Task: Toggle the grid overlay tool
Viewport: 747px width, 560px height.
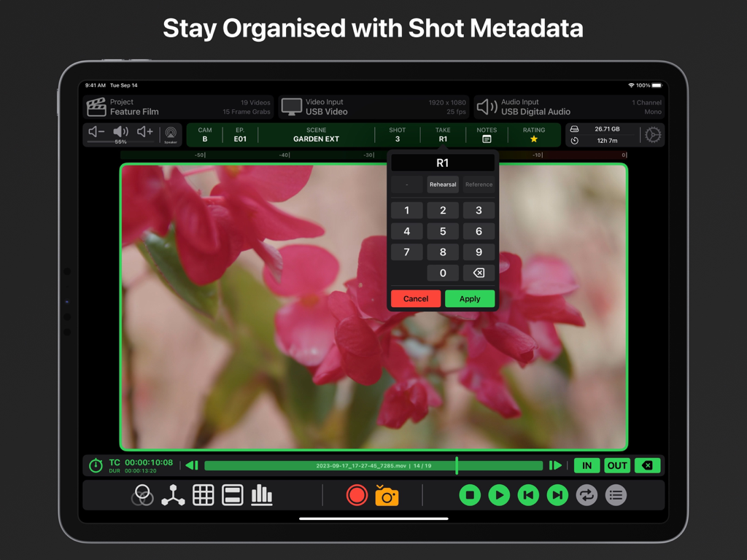Action: [203, 495]
